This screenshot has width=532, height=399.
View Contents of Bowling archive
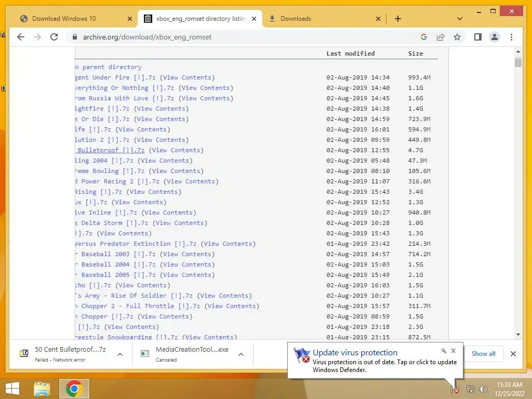[x=176, y=171]
